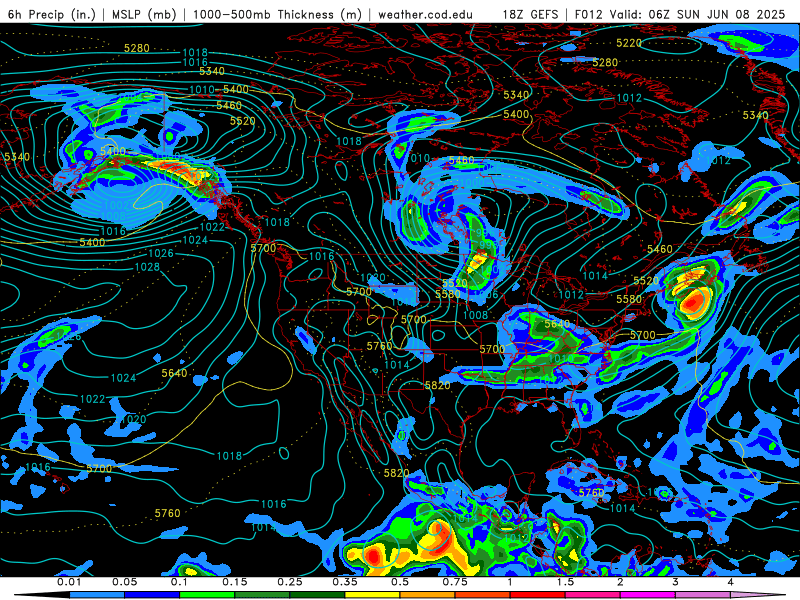Click the dark blue 0.05–0.1 legend swatch

[x=152, y=595]
